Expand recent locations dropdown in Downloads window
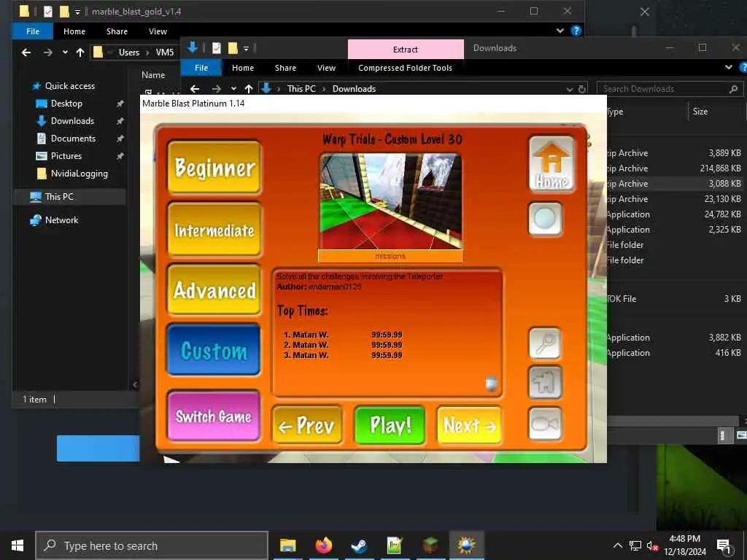 pyautogui.click(x=233, y=88)
